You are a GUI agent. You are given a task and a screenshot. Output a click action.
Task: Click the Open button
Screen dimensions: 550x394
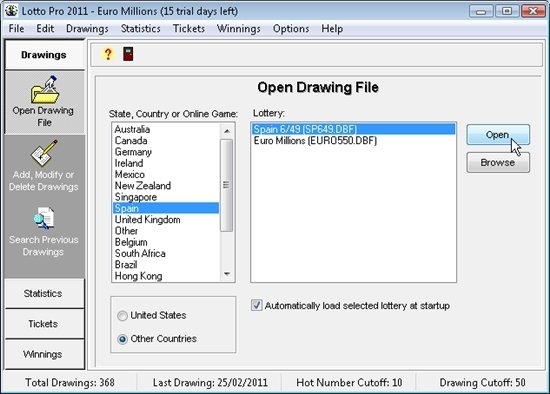498,135
